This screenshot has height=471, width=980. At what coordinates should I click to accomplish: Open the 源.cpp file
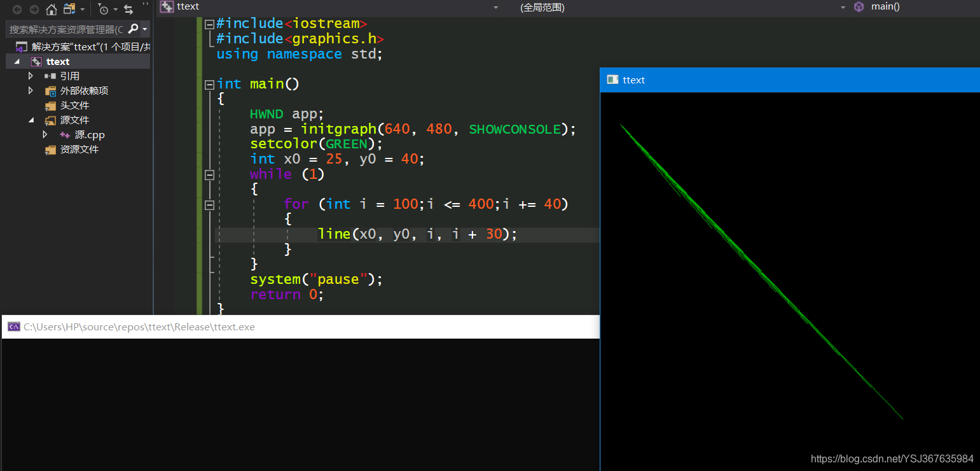coord(90,134)
